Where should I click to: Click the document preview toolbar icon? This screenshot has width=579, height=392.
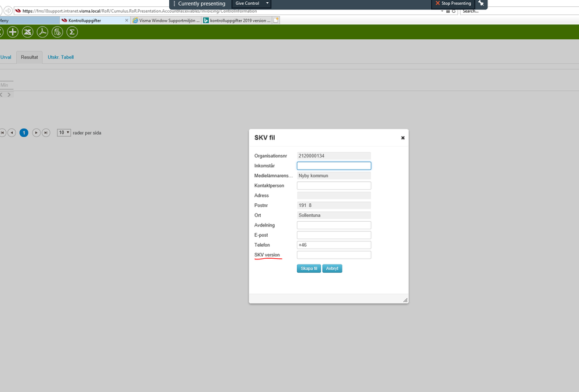(x=57, y=32)
